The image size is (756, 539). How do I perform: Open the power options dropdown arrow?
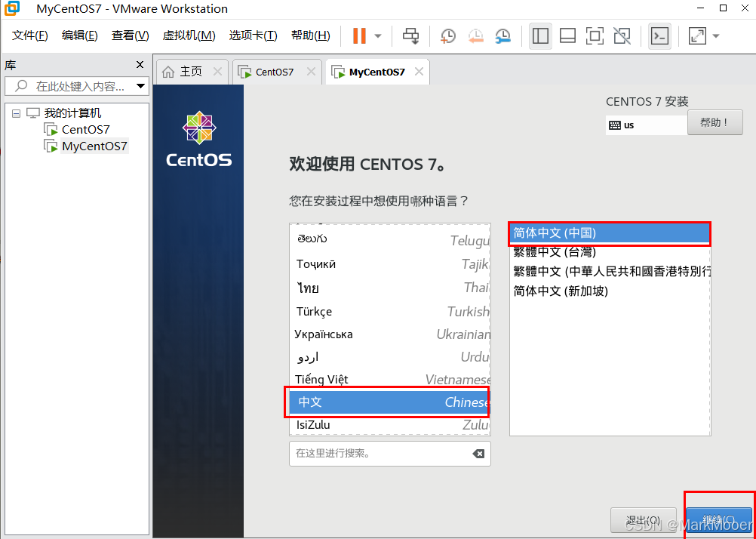point(379,35)
